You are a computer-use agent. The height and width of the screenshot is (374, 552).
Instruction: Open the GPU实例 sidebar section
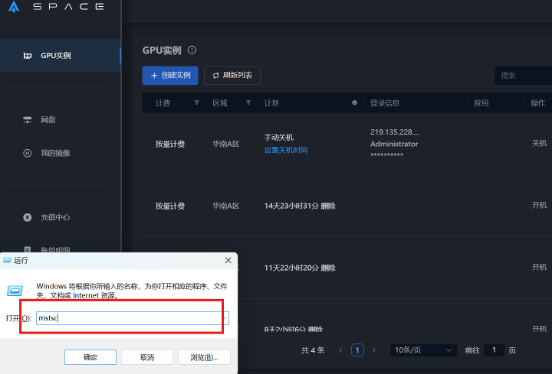60,56
